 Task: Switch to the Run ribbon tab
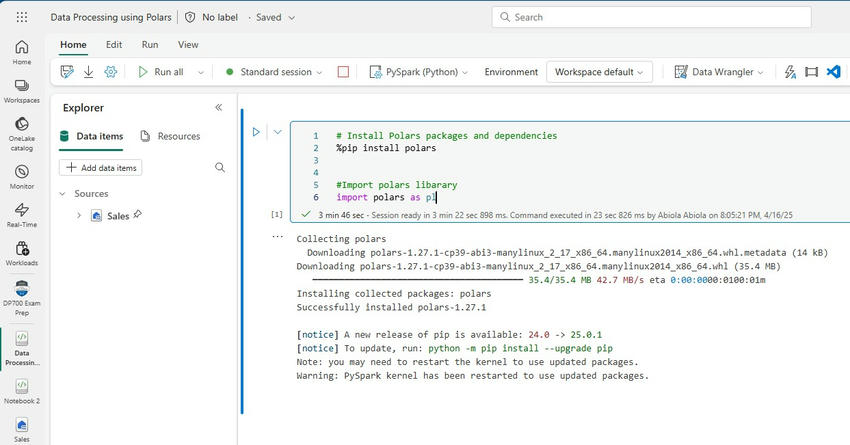tap(150, 44)
